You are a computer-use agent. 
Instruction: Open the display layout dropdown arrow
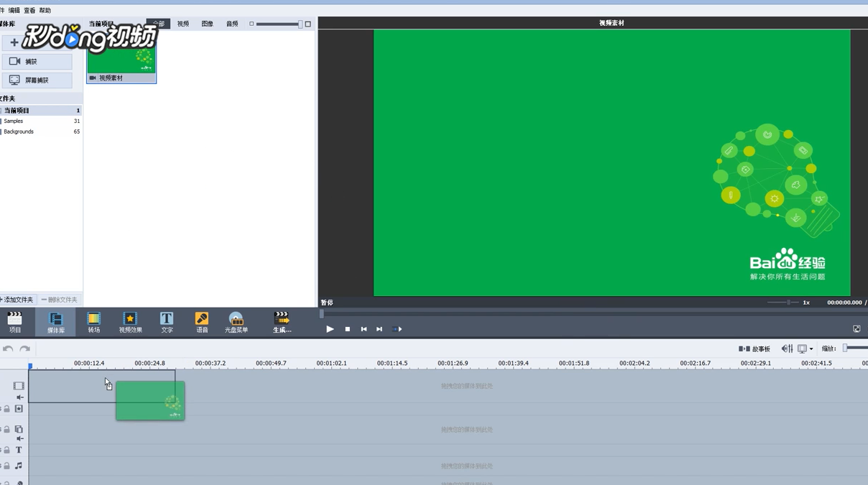(x=811, y=349)
